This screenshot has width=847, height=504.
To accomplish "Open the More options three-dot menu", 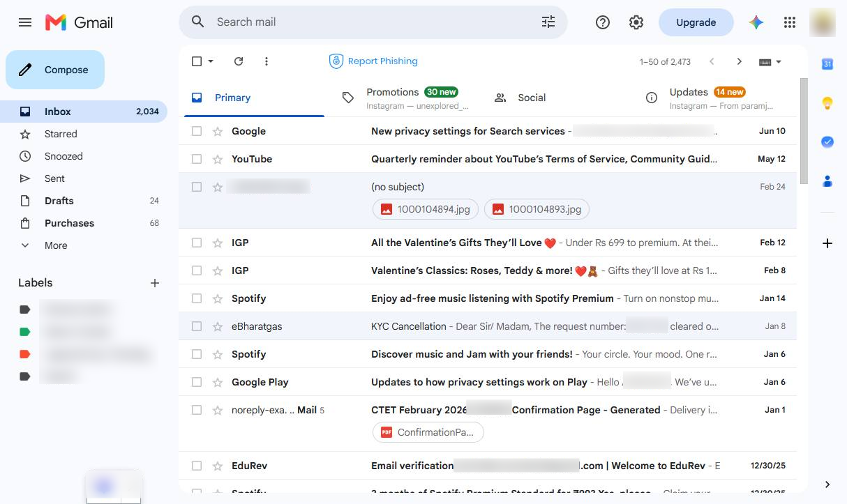I will click(267, 61).
